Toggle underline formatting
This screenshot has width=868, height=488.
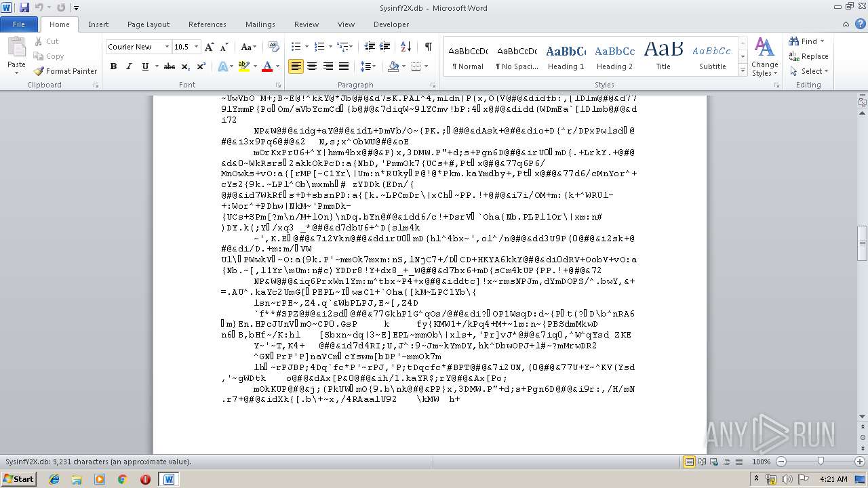[144, 66]
